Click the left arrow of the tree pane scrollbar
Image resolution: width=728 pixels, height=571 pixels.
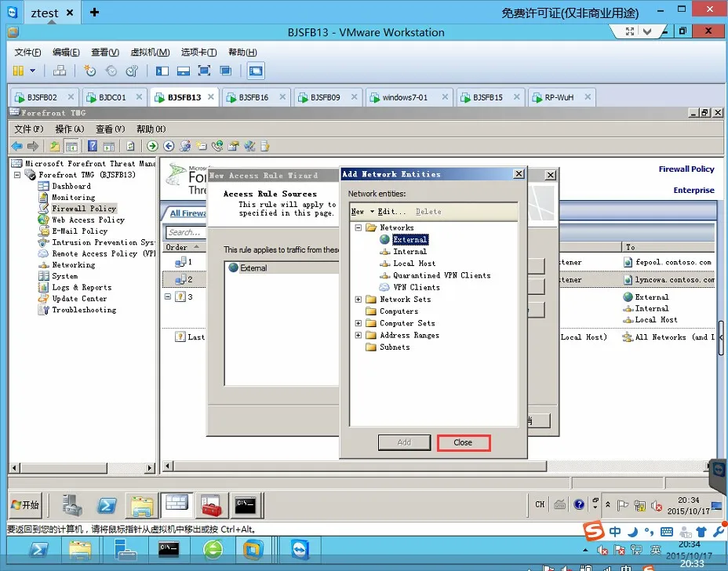14,467
